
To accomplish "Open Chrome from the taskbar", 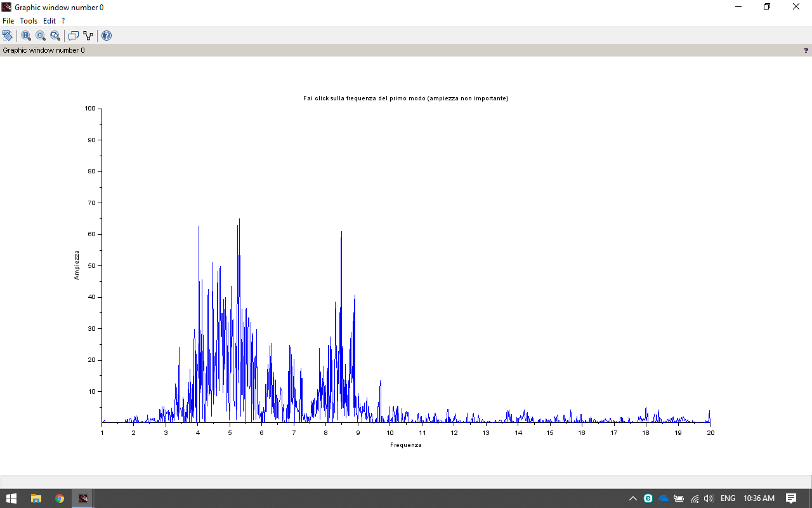I will pos(60,498).
